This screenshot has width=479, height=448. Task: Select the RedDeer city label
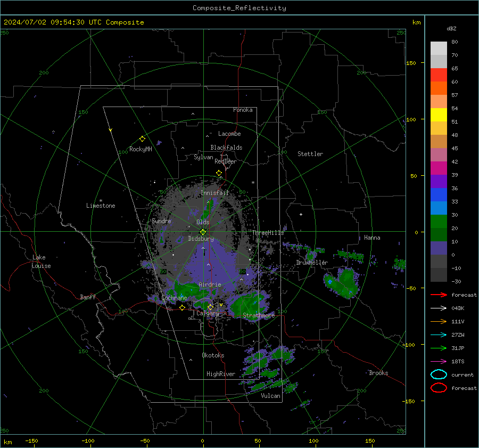[226, 161]
